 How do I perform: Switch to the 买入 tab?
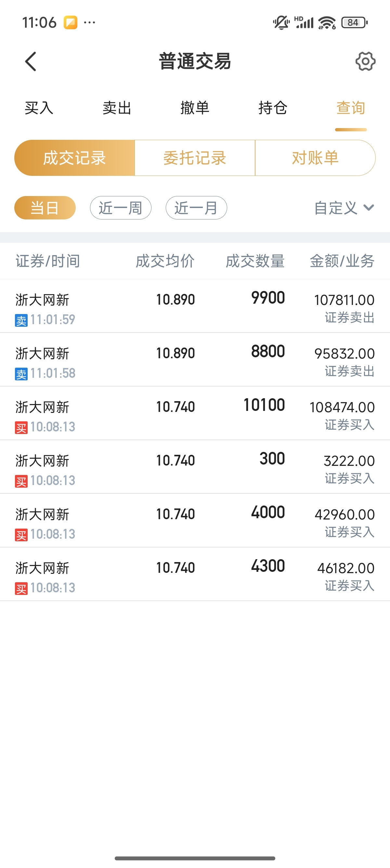(39, 108)
